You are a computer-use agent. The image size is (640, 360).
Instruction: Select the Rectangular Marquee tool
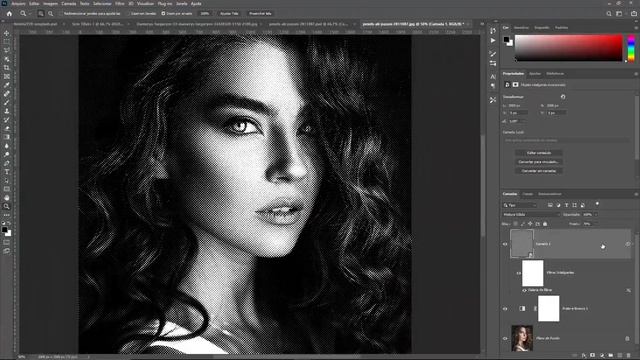(x=7, y=42)
